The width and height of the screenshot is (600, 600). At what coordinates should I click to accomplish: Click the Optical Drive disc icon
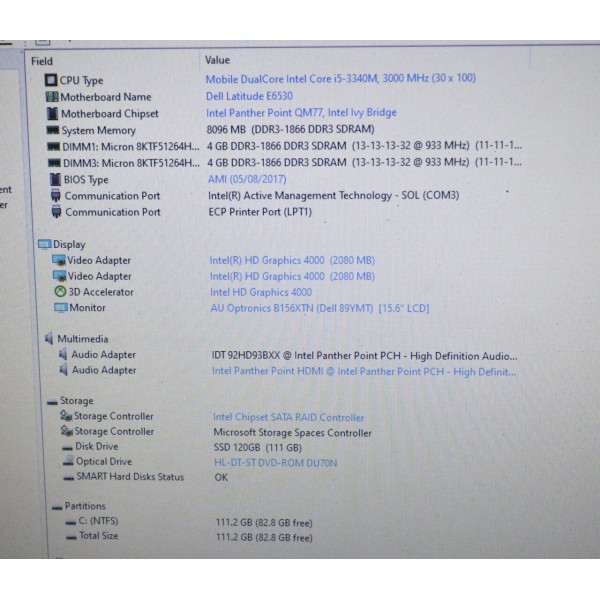[x=68, y=461]
